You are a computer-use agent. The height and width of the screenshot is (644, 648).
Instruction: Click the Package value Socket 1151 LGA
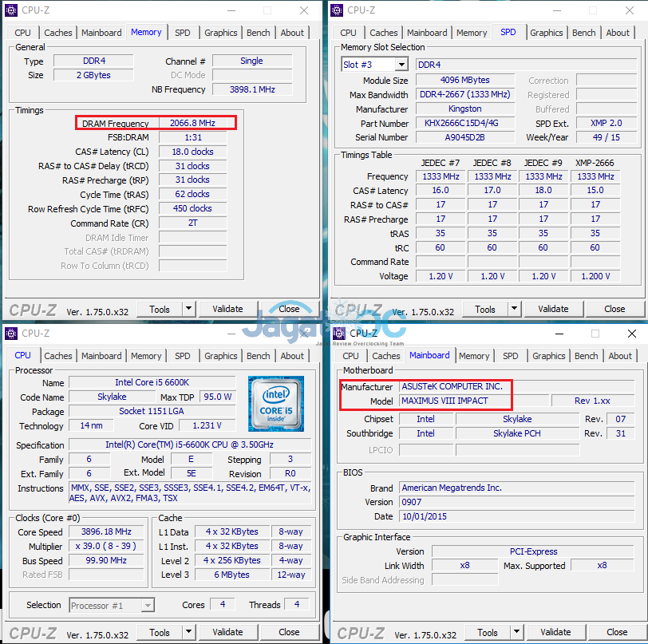(x=152, y=411)
